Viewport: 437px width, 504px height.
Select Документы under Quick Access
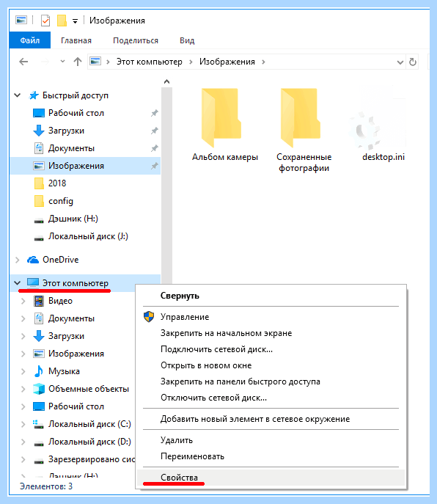pyautogui.click(x=71, y=148)
